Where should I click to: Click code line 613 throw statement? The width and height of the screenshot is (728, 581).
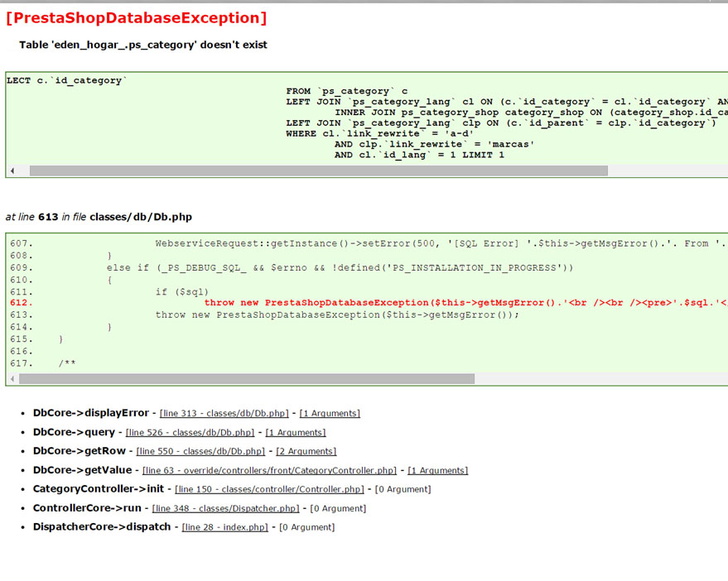[337, 315]
